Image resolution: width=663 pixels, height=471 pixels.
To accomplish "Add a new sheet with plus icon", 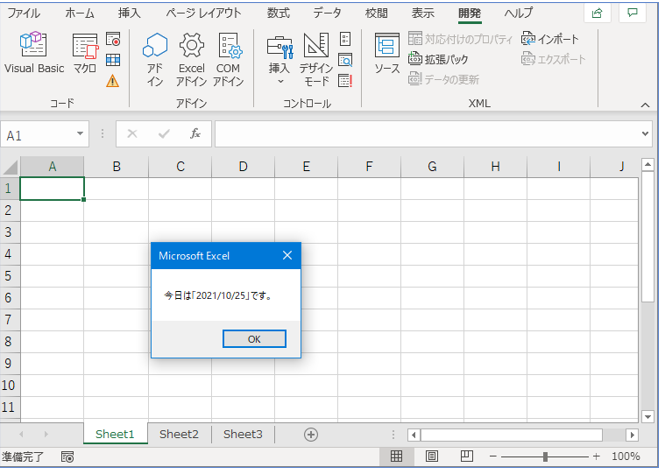I will pos(311,434).
